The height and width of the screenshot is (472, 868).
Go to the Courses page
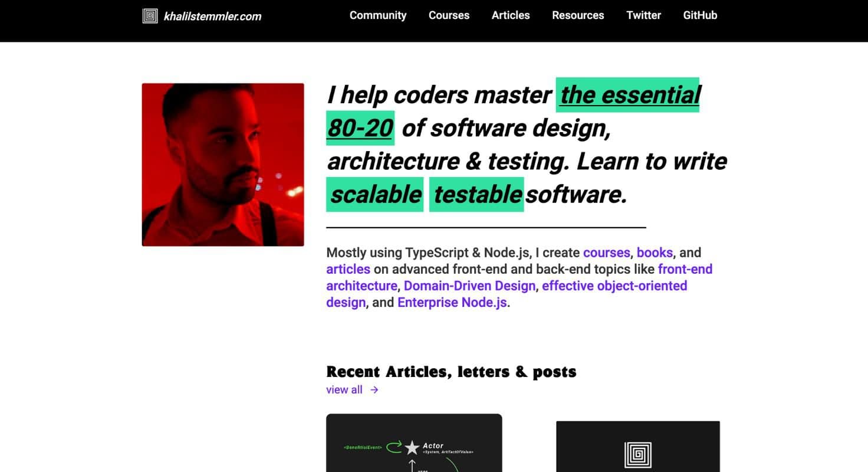point(449,15)
